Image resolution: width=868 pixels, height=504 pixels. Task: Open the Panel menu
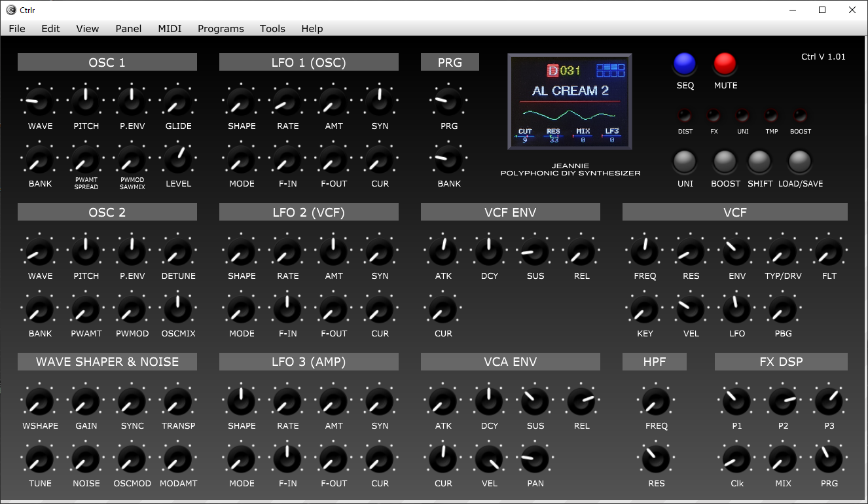128,29
